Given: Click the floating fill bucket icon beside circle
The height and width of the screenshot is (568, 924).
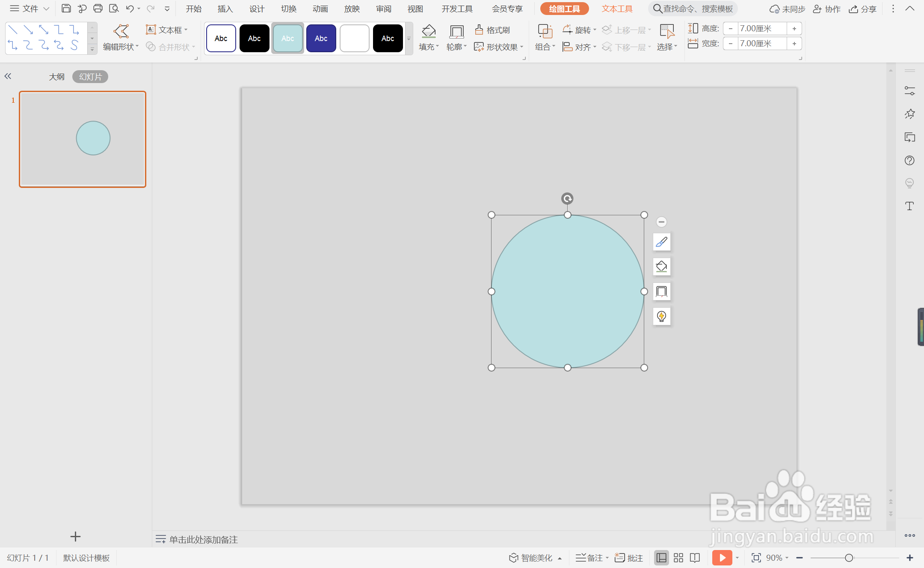Looking at the screenshot, I should click(661, 267).
